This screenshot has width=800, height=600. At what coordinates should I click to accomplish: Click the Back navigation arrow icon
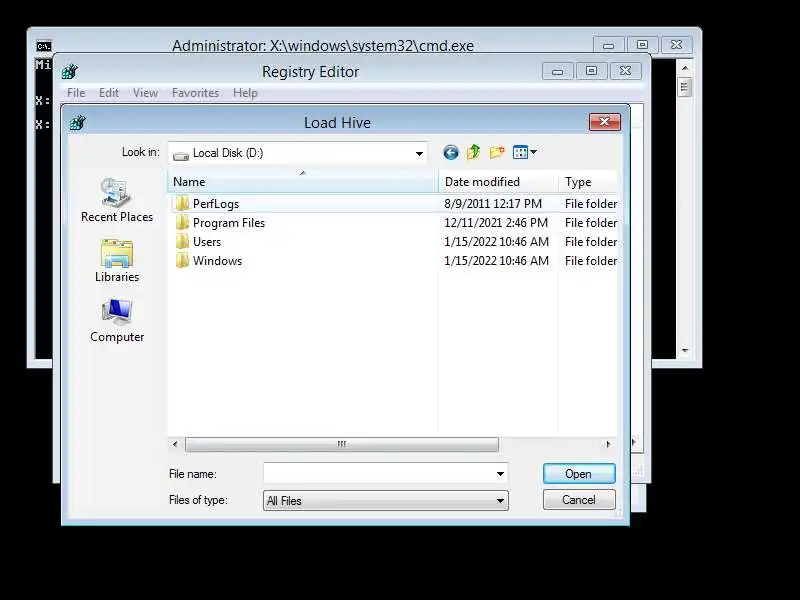tap(451, 152)
